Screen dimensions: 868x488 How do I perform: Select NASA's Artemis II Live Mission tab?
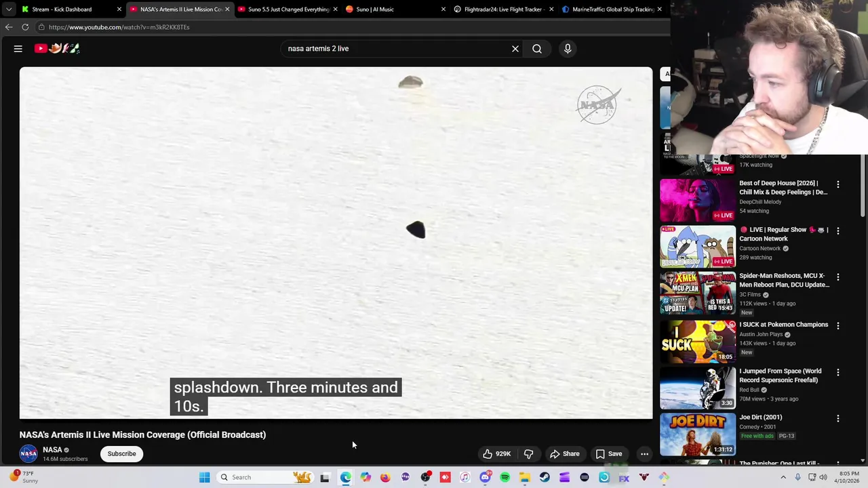click(x=180, y=9)
